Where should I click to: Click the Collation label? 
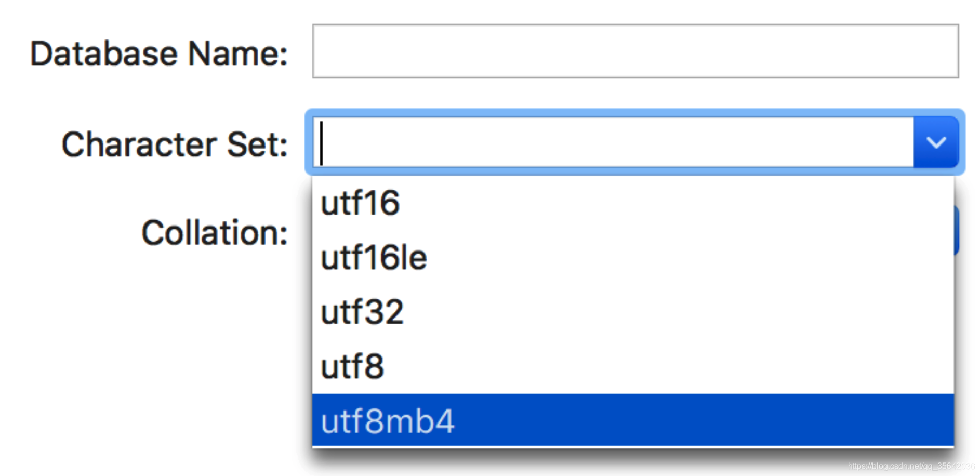point(214,232)
